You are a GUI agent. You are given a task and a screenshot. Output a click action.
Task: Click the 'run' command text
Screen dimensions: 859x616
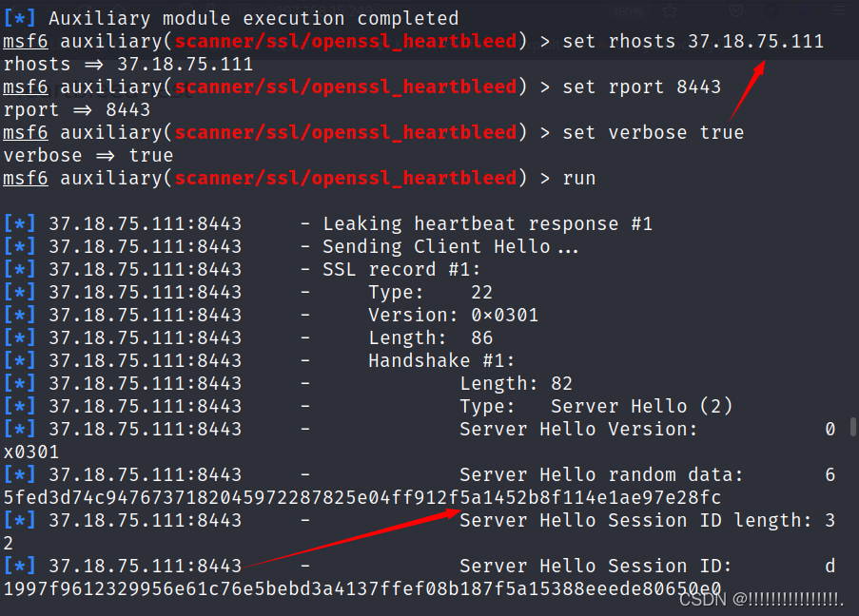click(579, 179)
